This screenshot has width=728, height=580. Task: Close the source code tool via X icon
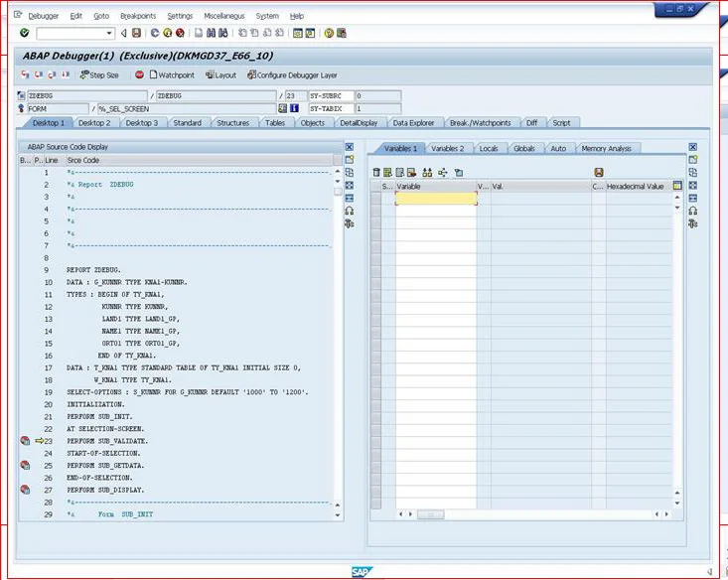click(x=350, y=147)
